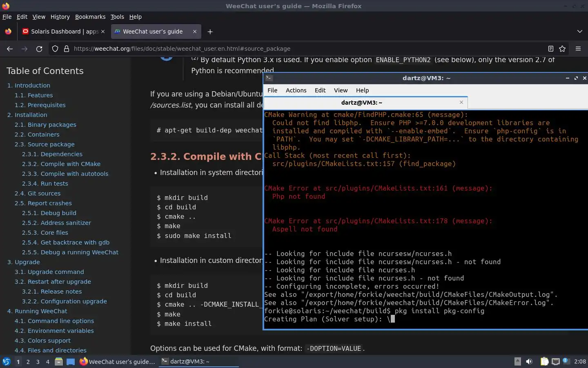Image resolution: width=588 pixels, height=368 pixels.
Task: Reload the WeeChat page
Action: (39, 49)
